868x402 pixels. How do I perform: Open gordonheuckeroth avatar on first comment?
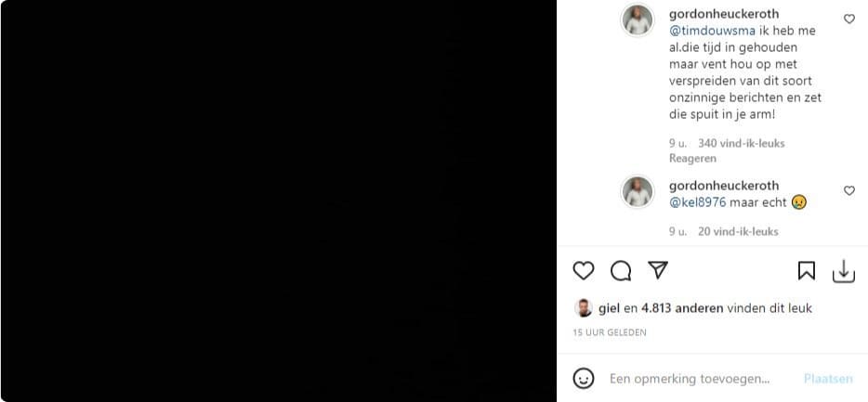tap(638, 19)
